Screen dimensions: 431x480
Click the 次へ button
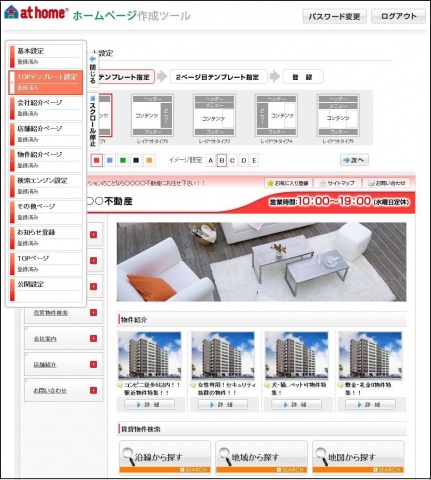tap(354, 160)
